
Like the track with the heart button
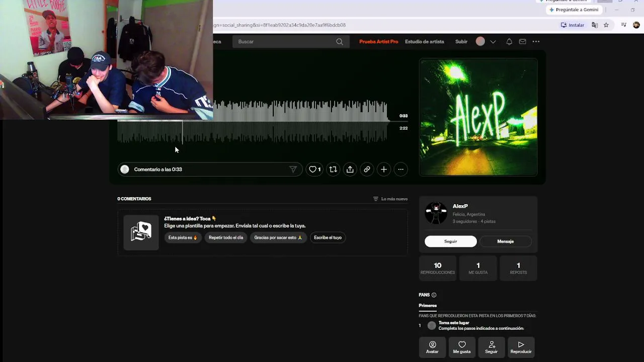tap(314, 169)
